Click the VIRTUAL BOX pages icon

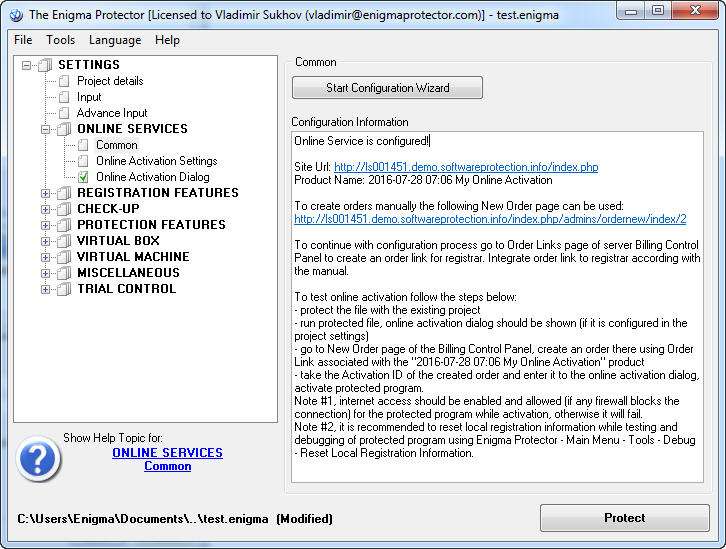click(64, 241)
